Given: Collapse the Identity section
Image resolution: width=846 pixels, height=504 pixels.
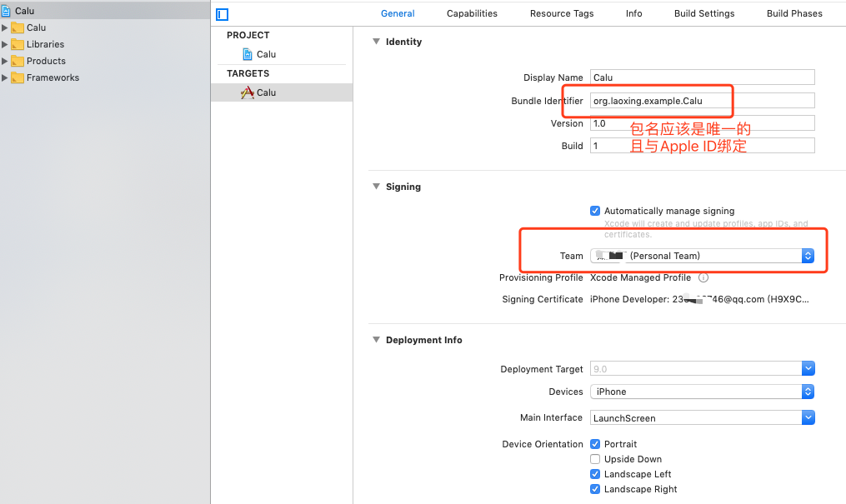Looking at the screenshot, I should pos(376,42).
